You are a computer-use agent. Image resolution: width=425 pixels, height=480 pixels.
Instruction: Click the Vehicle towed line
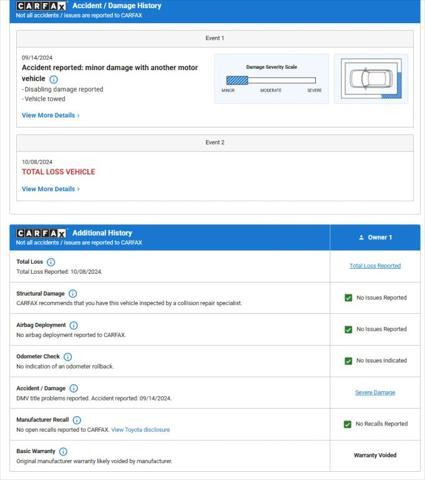pyautogui.click(x=43, y=99)
